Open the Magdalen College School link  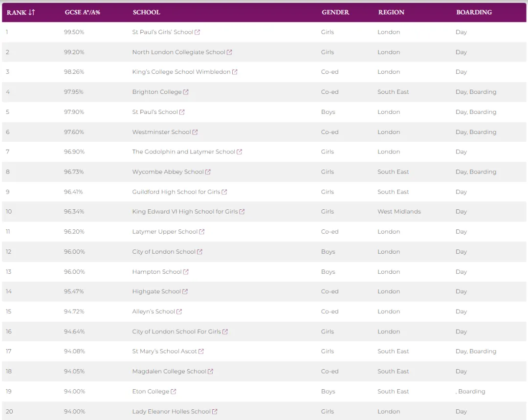(169, 371)
